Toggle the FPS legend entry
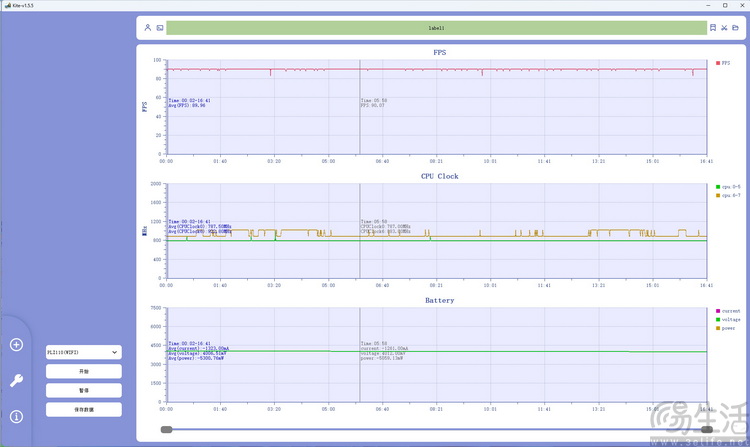 pos(725,63)
